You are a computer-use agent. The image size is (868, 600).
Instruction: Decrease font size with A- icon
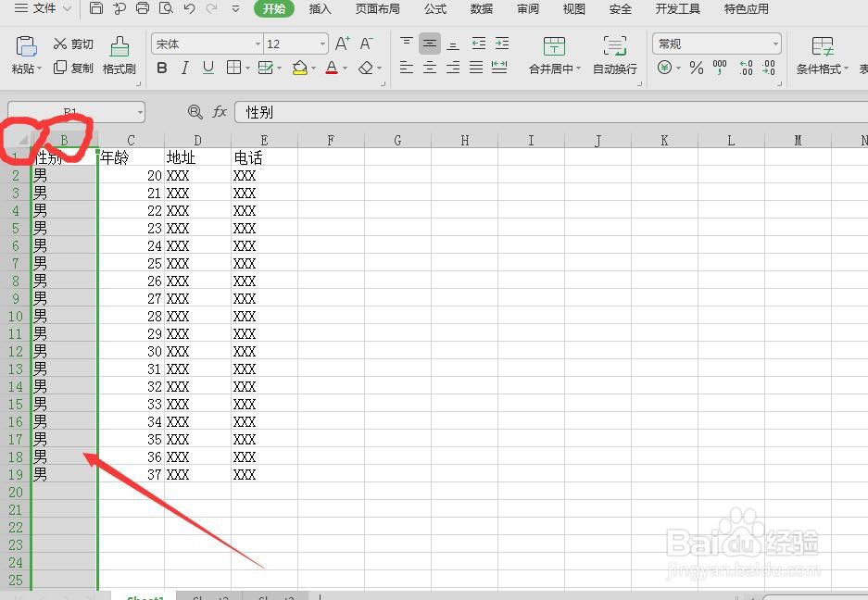366,44
